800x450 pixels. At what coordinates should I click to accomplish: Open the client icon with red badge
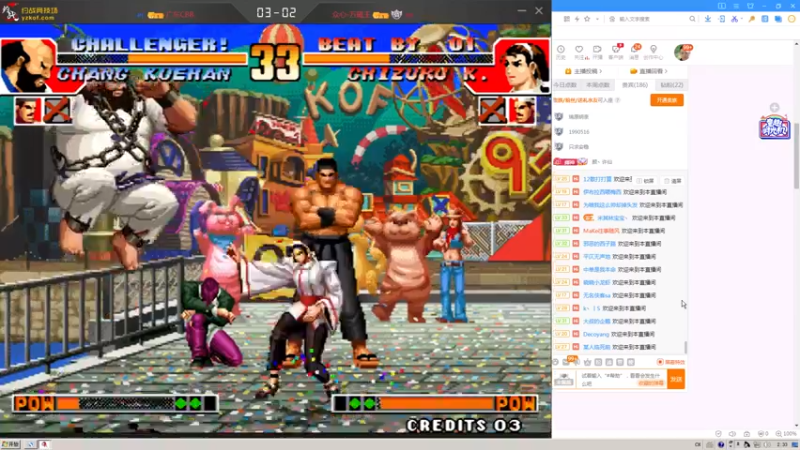[616, 49]
